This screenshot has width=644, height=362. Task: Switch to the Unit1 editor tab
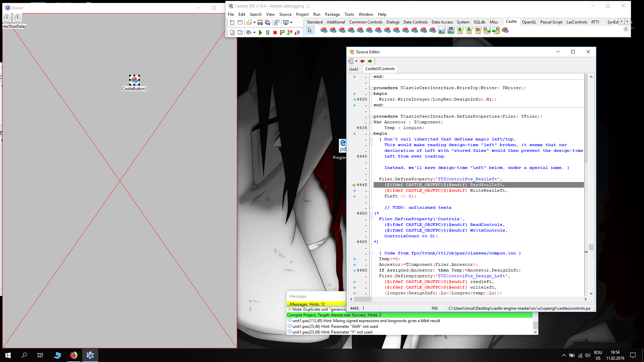(x=354, y=69)
